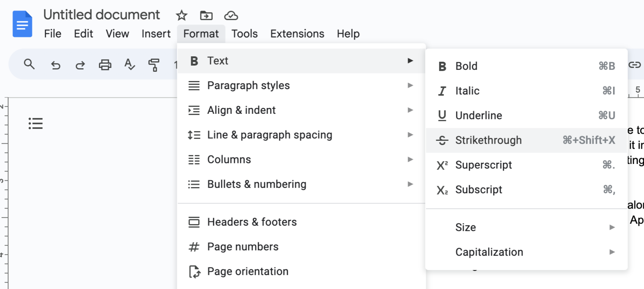Expand the Text submenu entry
Screen dimensions: 644x289
tap(301, 61)
